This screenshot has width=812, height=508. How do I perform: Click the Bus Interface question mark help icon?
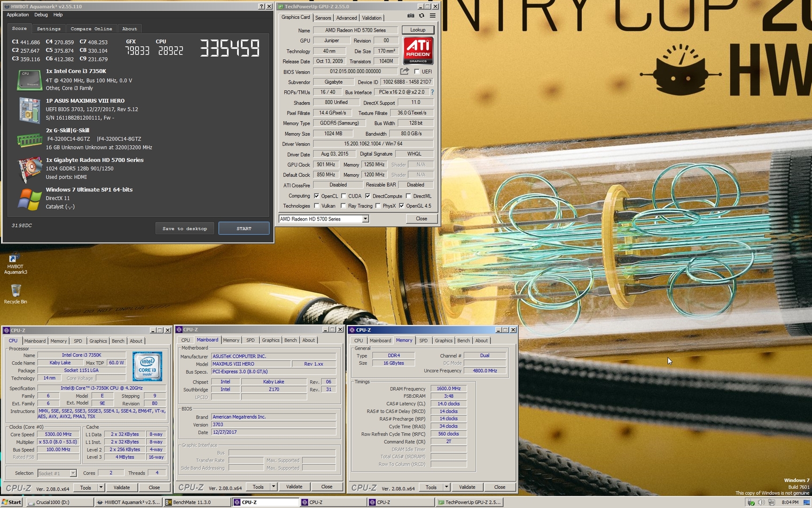point(432,92)
